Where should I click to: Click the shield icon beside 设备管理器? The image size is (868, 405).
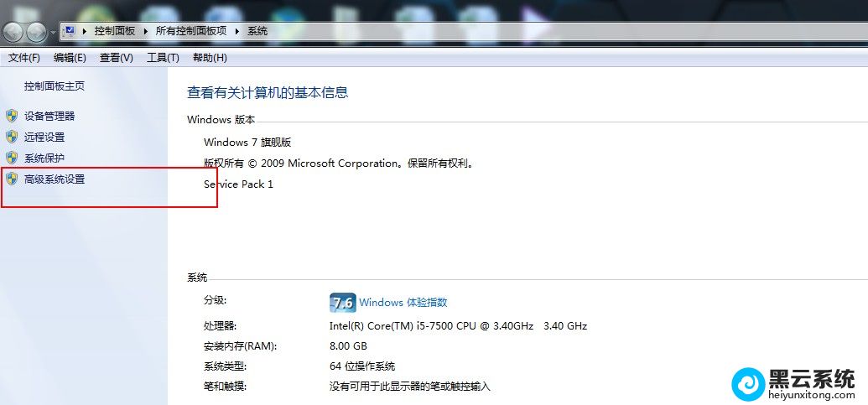(x=12, y=116)
